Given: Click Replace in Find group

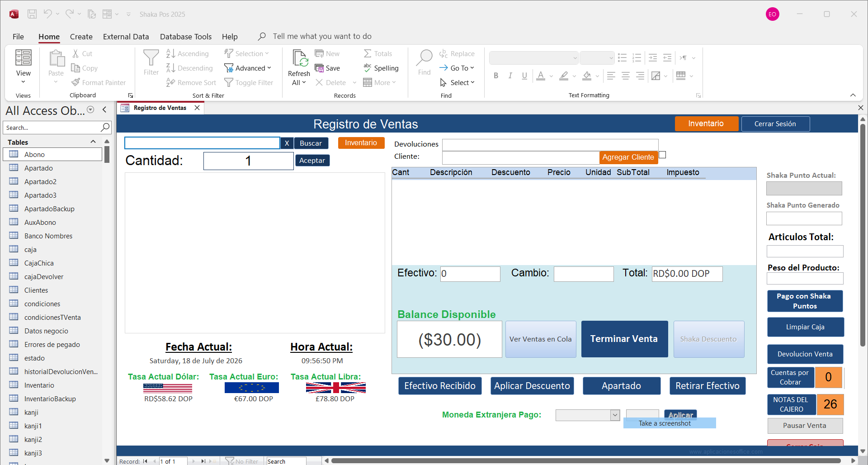Looking at the screenshot, I should (x=457, y=53).
